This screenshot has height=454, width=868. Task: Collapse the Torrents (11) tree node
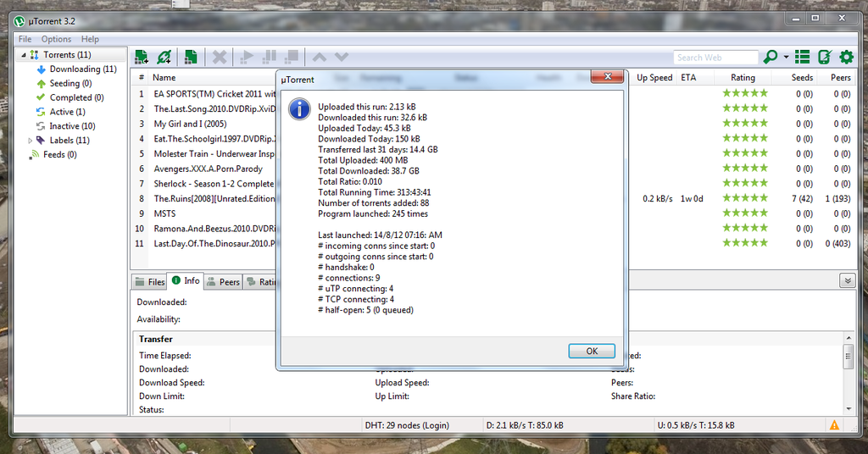pos(23,55)
